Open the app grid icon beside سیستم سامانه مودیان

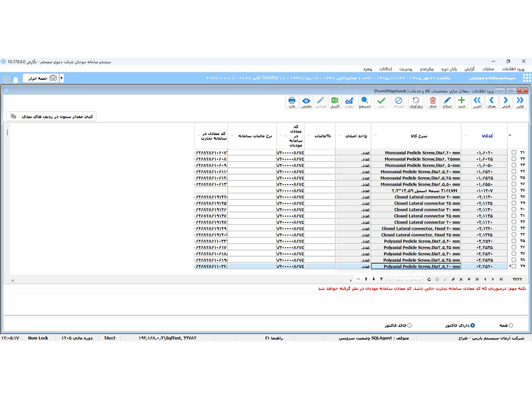coord(527,78)
